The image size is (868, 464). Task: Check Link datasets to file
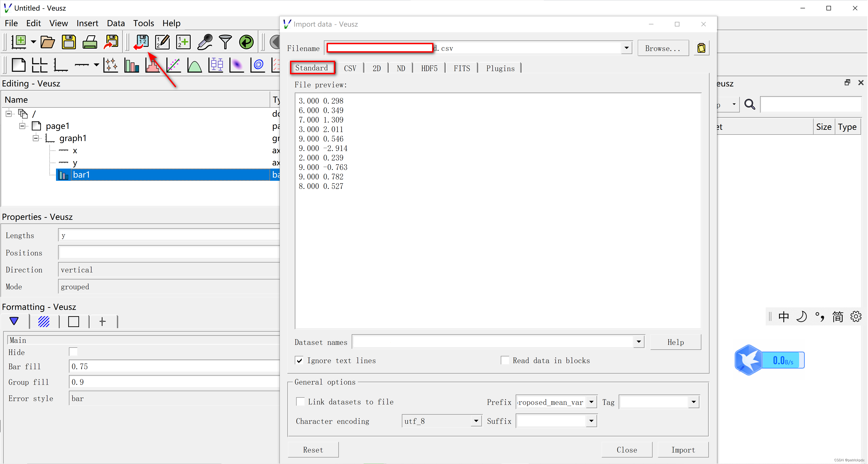(300, 402)
